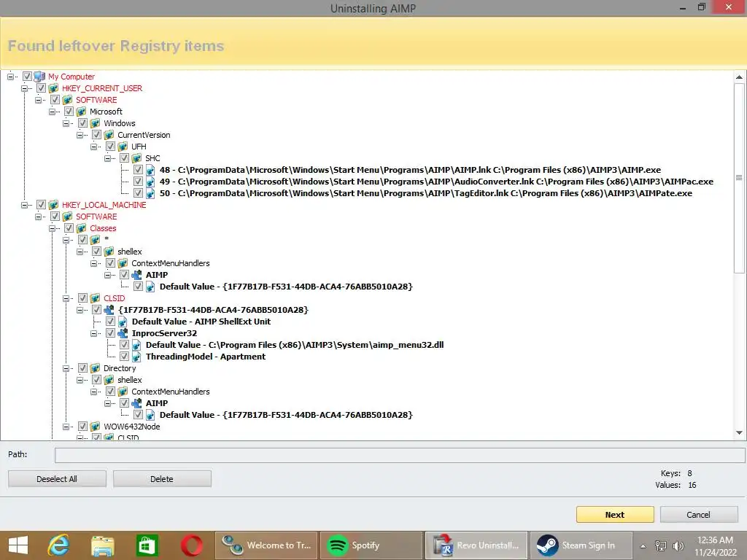
Task: Select Default Value aimp_menu32.dll row
Action: point(295,345)
